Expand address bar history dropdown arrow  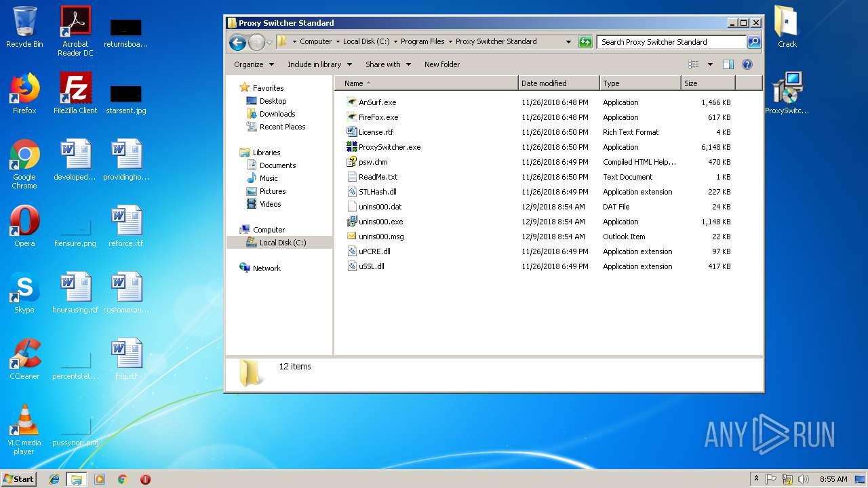click(568, 42)
